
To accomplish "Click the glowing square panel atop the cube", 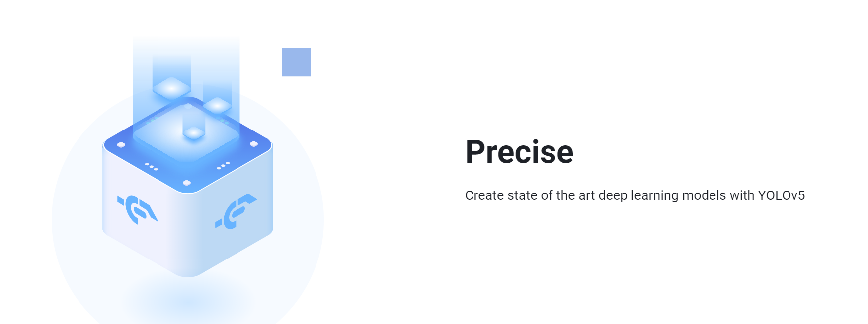I will click(x=186, y=131).
